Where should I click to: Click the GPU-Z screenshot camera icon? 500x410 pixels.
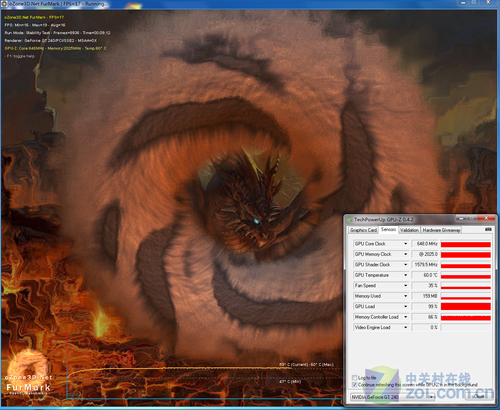click(x=488, y=230)
